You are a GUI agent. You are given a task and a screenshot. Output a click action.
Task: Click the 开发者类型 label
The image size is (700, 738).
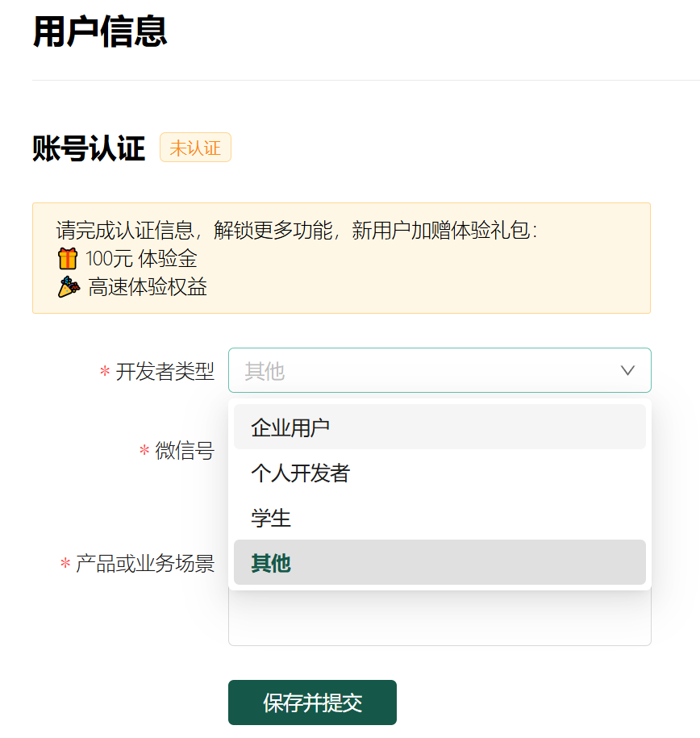click(165, 371)
